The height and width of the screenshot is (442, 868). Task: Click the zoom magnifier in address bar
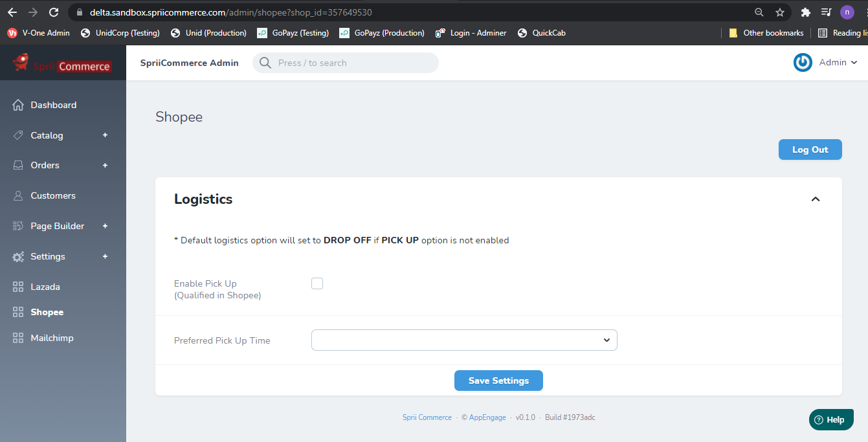click(x=759, y=12)
